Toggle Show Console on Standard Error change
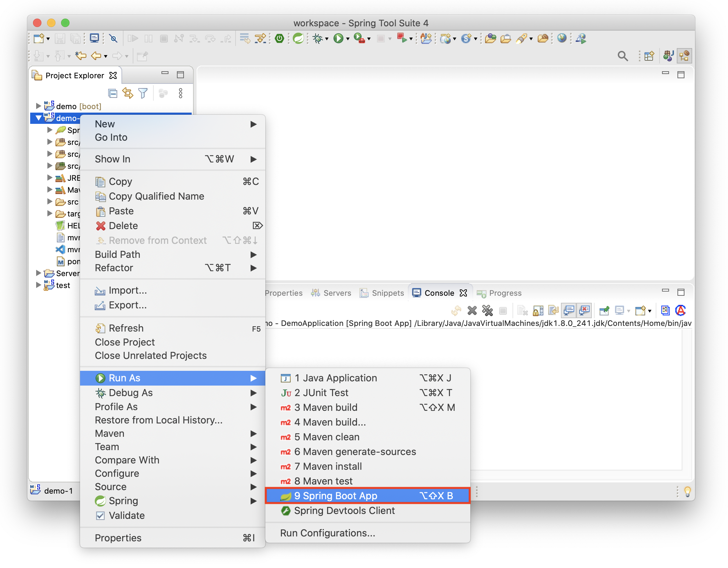Screen dimensions: 728x568 [x=584, y=310]
